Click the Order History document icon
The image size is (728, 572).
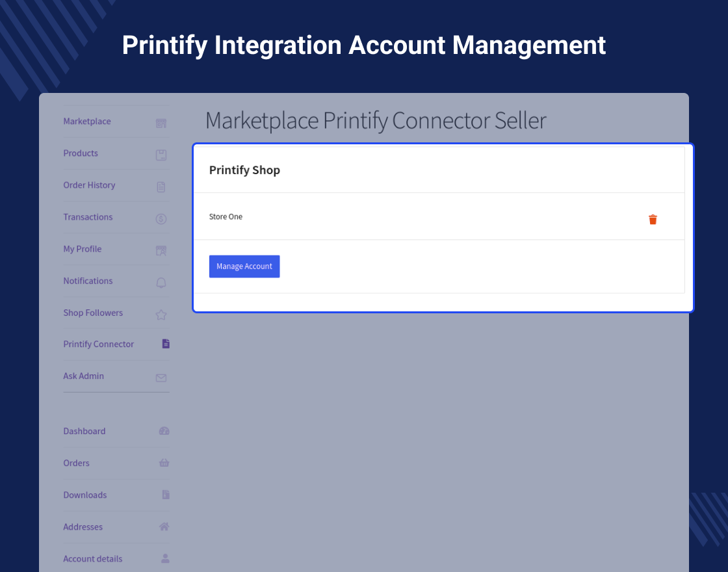[x=161, y=187]
